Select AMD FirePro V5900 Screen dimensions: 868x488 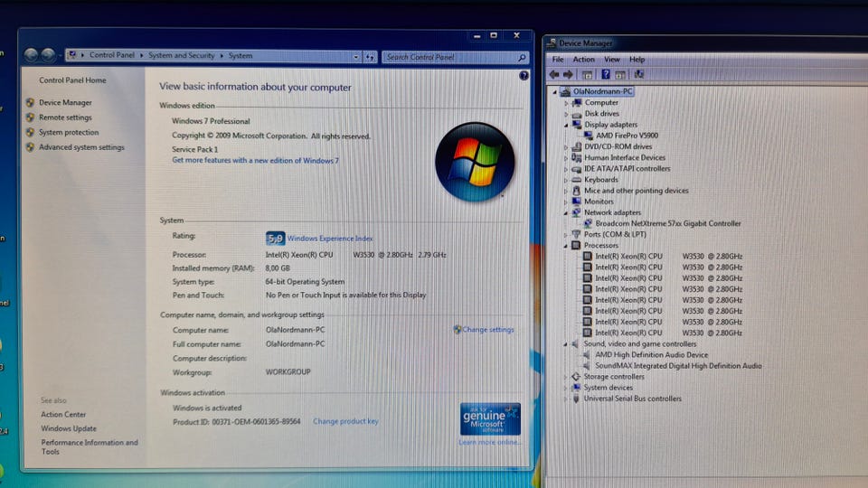coord(627,136)
